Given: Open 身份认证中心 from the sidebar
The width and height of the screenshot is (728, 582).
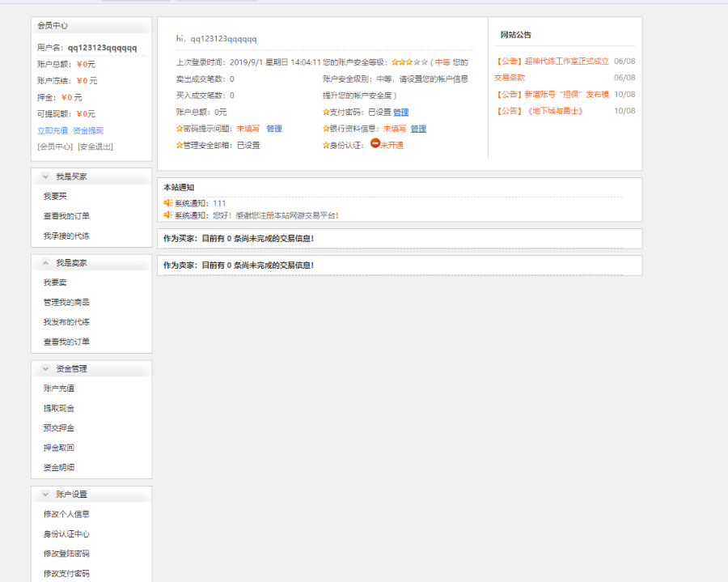Looking at the screenshot, I should point(66,534).
